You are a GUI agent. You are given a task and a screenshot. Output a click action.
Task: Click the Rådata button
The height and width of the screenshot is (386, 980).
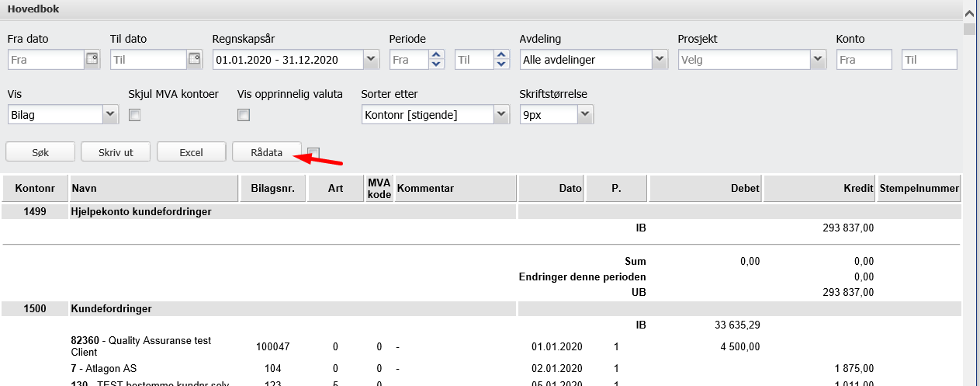pyautogui.click(x=266, y=152)
